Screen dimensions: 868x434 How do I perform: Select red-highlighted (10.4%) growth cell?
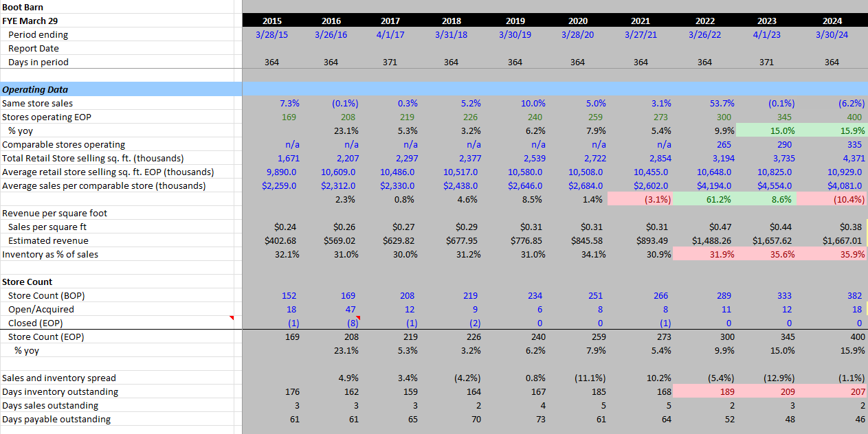pos(833,199)
